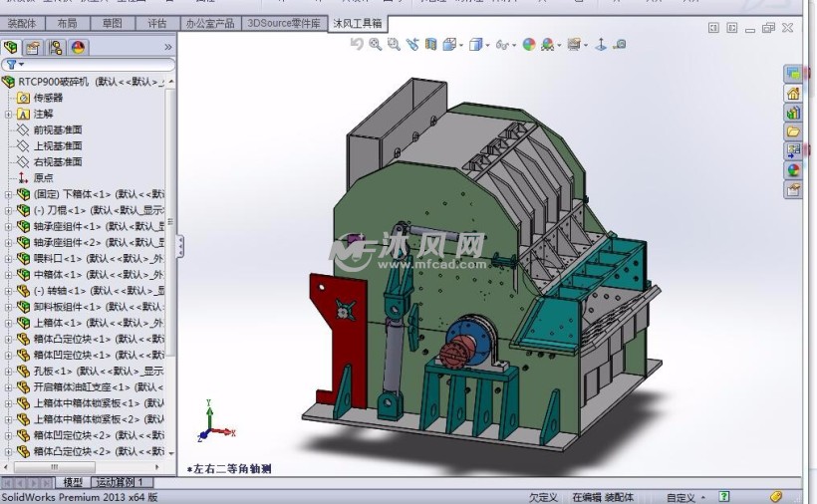Screen dimensions: 817x504
Task: Expand the feature tree panel chevron
Action: [167, 47]
